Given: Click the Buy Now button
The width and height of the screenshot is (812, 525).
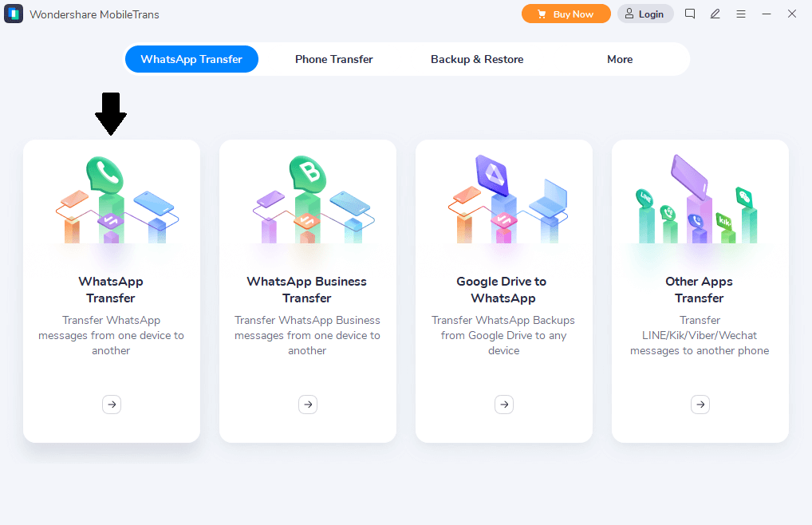Looking at the screenshot, I should [x=566, y=14].
